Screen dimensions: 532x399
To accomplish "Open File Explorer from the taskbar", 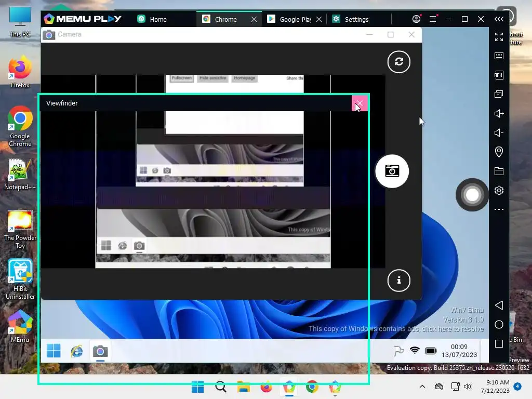I will point(243,387).
